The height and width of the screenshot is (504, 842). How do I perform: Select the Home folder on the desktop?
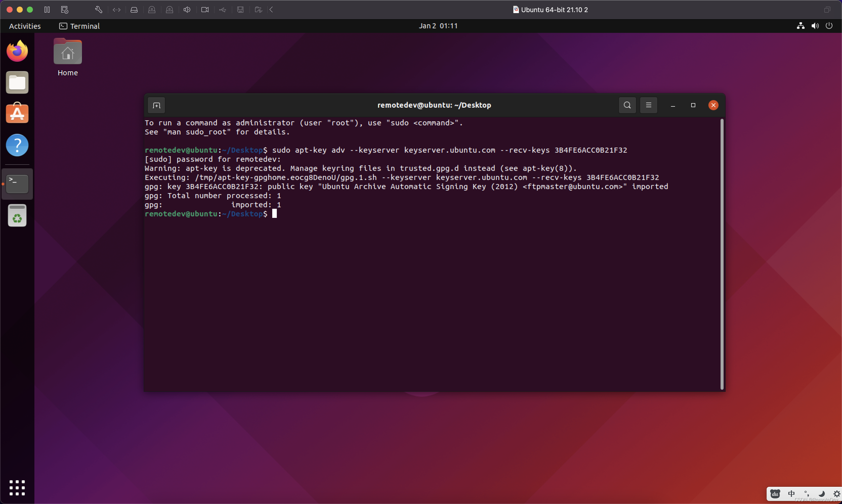[x=68, y=57]
